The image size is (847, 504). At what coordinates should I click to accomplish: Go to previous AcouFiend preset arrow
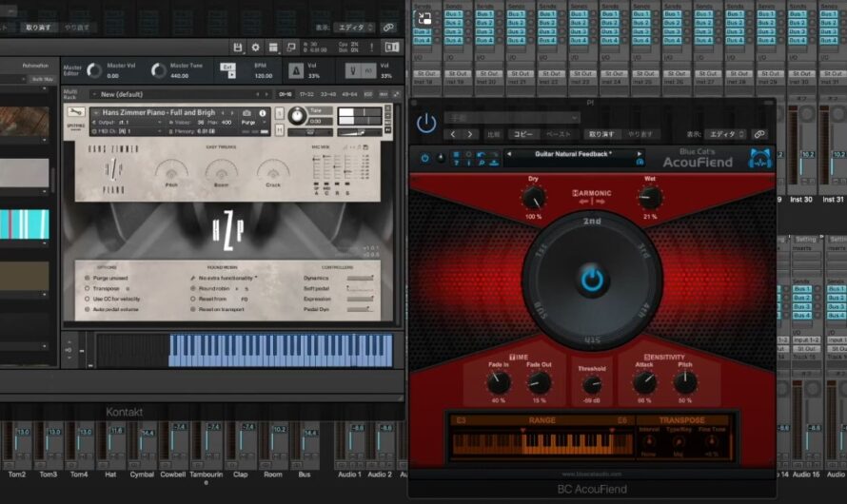(x=508, y=154)
